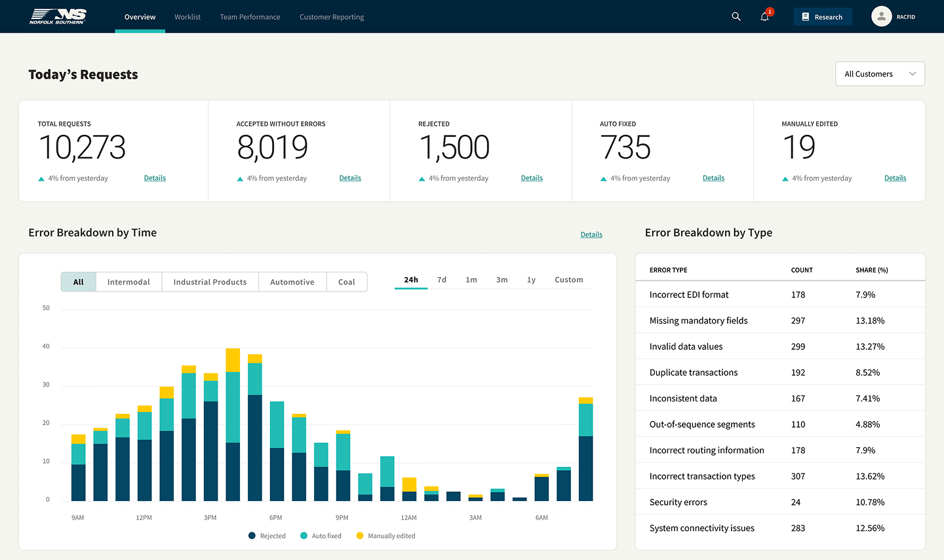Open the notifications bell
Screen dimensions: 944x560
click(764, 17)
